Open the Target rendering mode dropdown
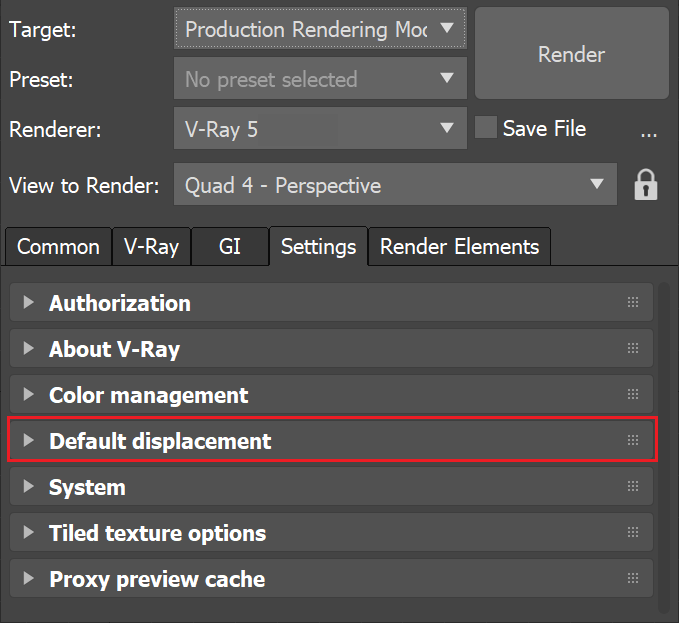The image size is (679, 623). click(x=320, y=29)
